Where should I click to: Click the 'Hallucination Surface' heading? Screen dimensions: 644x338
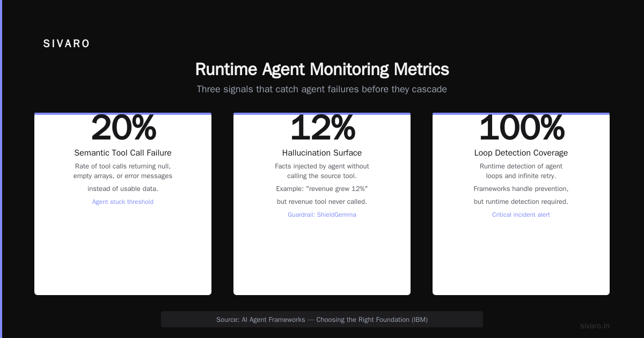pos(322,153)
